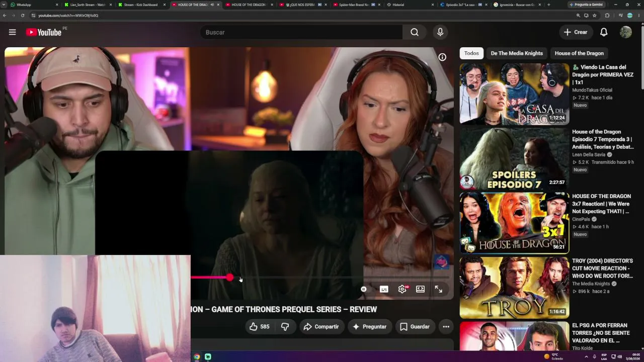This screenshot has height=362, width=644.
Task: Save video using Guardar
Action: [415, 327]
